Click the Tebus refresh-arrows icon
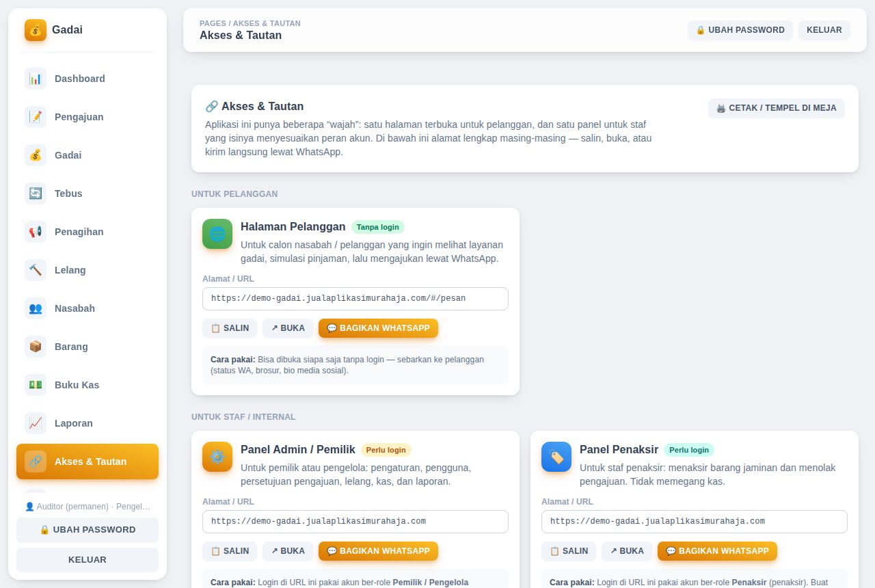The height and width of the screenshot is (588, 875). pyautogui.click(x=36, y=193)
